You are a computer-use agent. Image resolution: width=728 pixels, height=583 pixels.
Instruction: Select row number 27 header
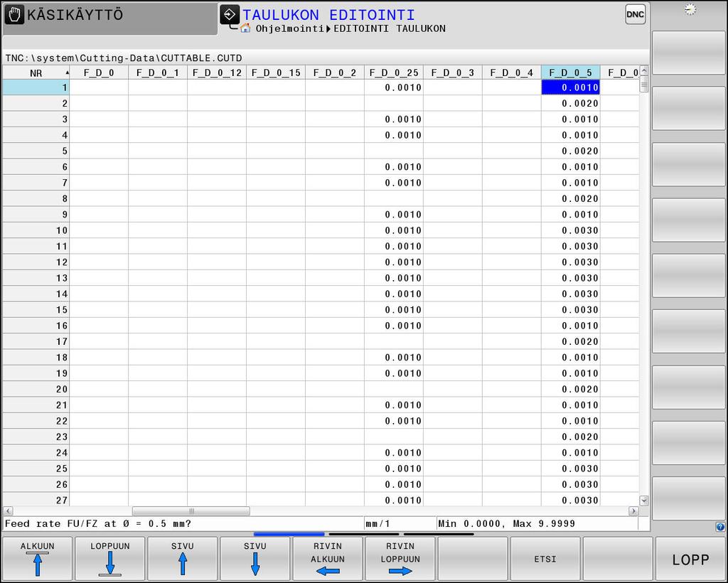[x=36, y=499]
